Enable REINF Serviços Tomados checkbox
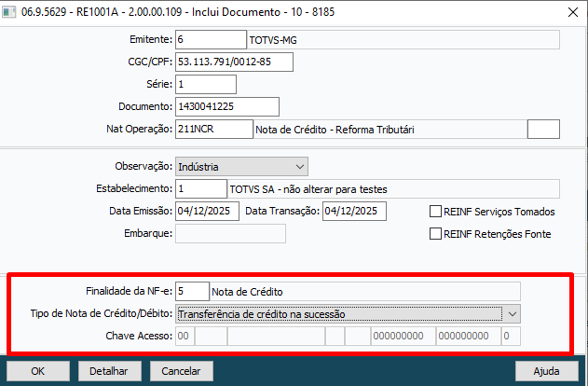Screen dimensions: 588x386 click(x=435, y=212)
